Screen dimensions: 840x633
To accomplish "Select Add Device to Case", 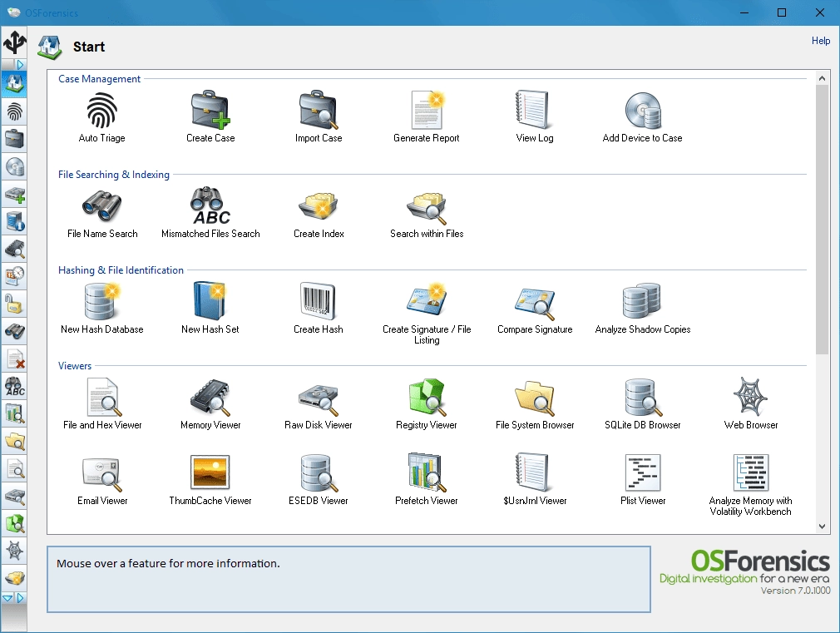I will coord(642,116).
